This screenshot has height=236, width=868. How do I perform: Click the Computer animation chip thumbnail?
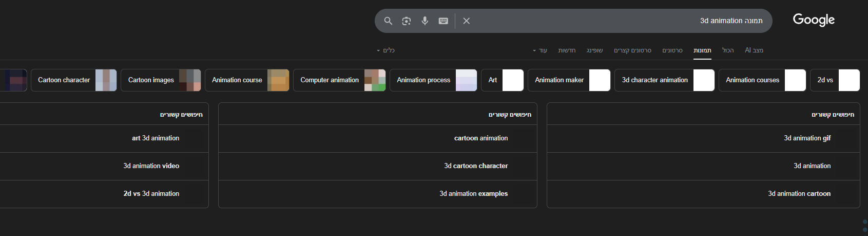pos(375,80)
